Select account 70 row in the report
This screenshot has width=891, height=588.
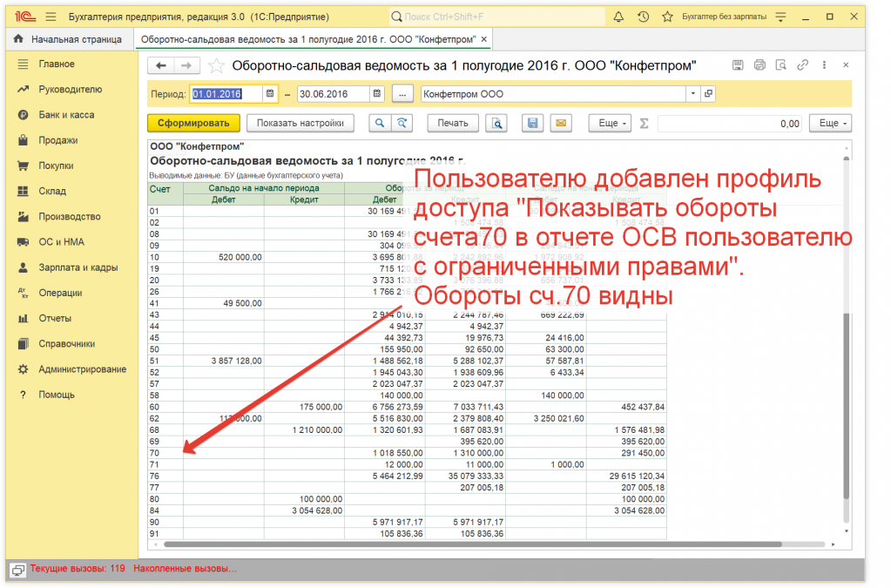[407, 453]
